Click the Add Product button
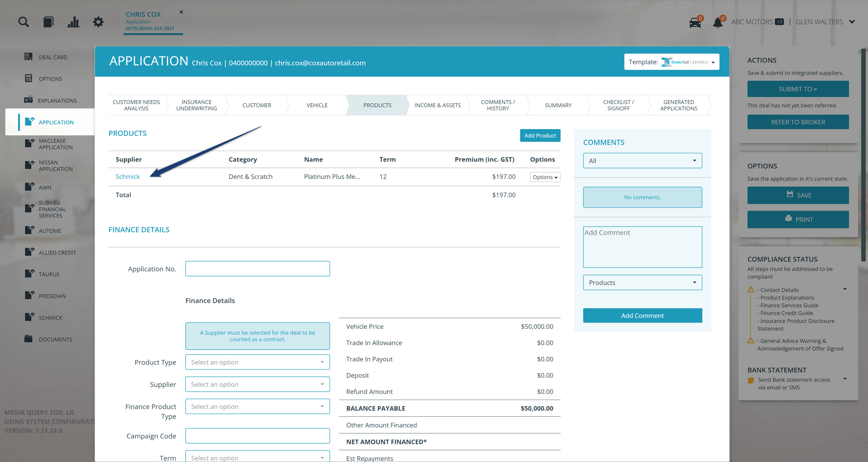The image size is (868, 462). pos(540,136)
